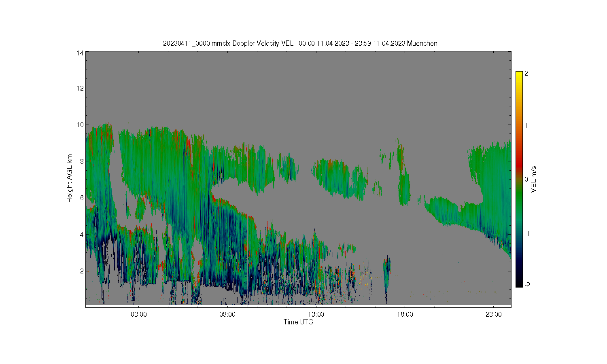Click the 13:00 time tick label
The image size is (607, 364).
[x=316, y=315]
